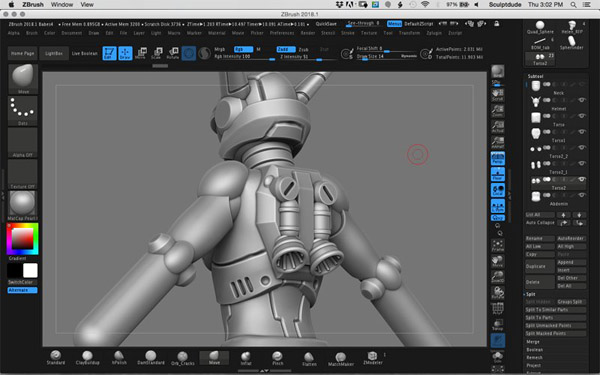Screen dimensions: 600x375
Task: Activate the Draw mode button
Action: point(125,53)
